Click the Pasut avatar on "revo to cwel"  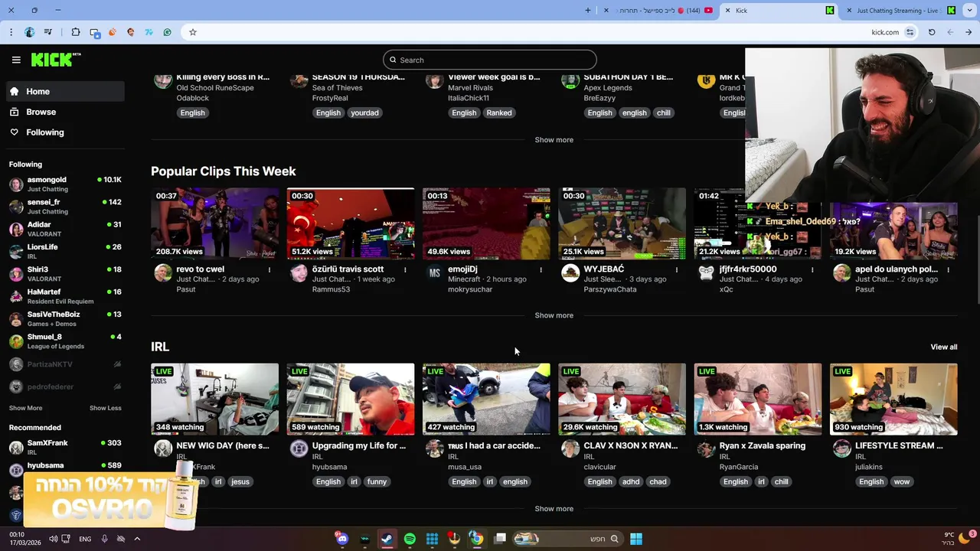(x=163, y=273)
